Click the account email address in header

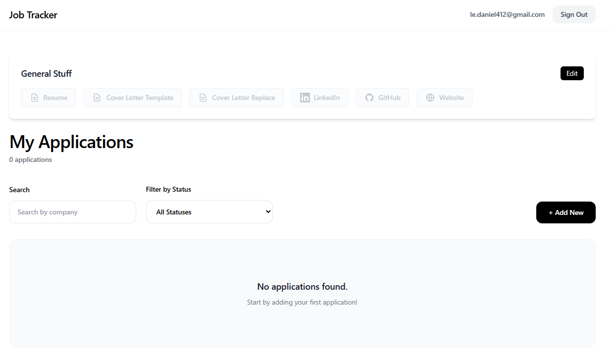pos(507,15)
